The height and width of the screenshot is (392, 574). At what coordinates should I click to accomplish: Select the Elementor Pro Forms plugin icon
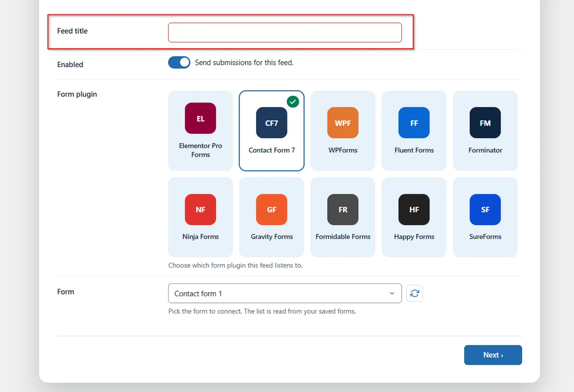coord(200,118)
